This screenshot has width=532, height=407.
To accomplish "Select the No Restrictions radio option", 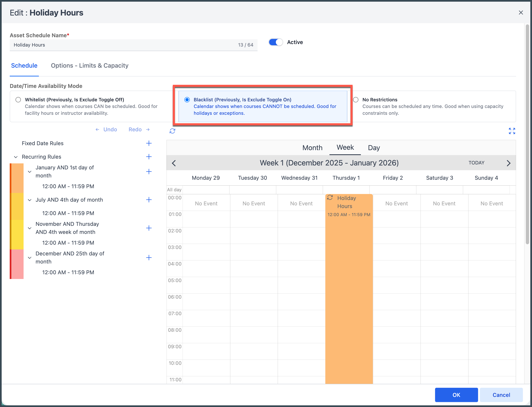I will [x=355, y=99].
